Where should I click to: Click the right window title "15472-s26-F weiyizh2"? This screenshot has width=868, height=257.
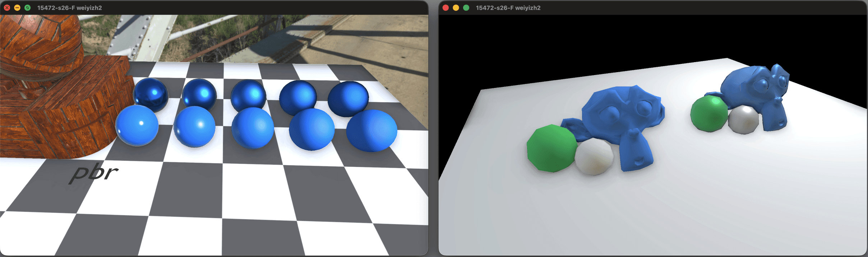tap(508, 8)
